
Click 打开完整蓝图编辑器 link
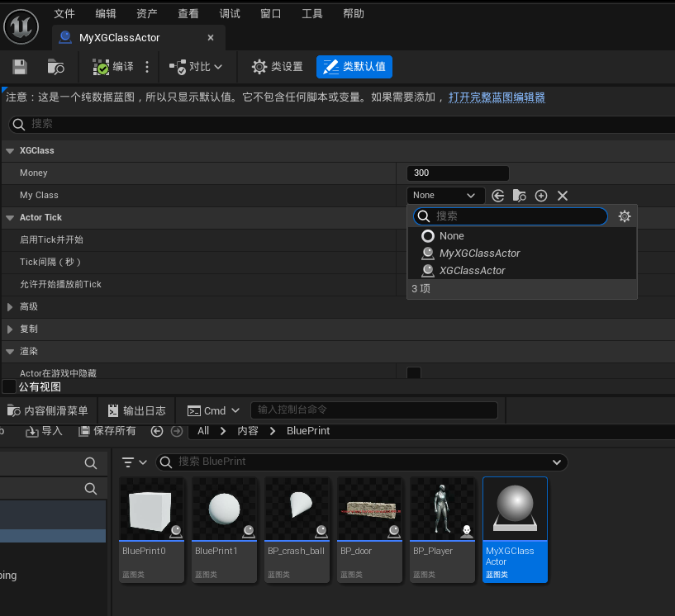pos(497,97)
